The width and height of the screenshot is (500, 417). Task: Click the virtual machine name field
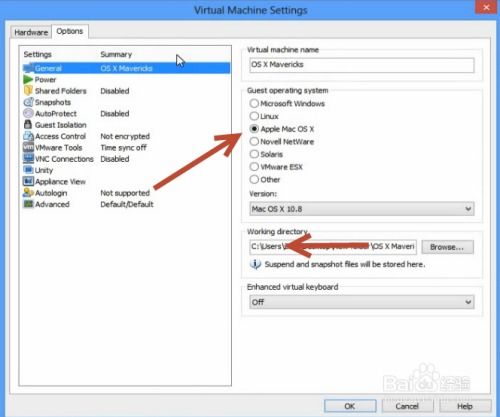tap(362, 65)
